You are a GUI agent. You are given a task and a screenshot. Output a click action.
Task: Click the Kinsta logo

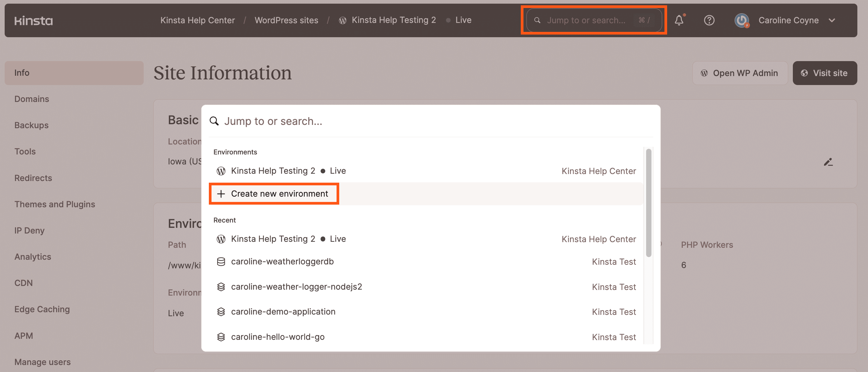coord(33,21)
